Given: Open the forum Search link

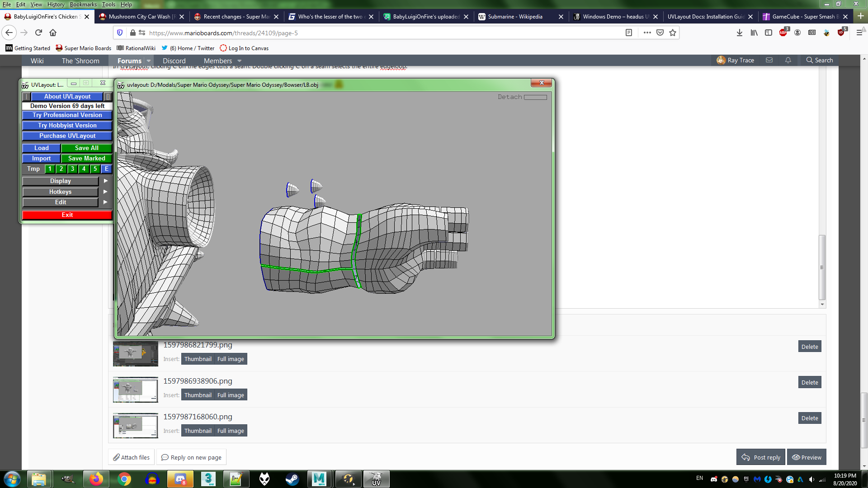Looking at the screenshot, I should tap(819, 60).
